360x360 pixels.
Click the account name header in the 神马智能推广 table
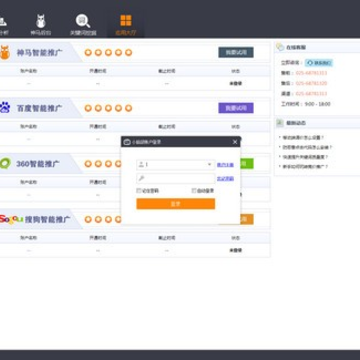coord(28,71)
